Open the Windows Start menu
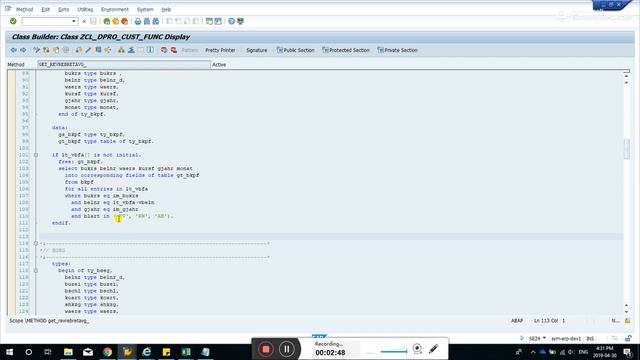 [9, 352]
